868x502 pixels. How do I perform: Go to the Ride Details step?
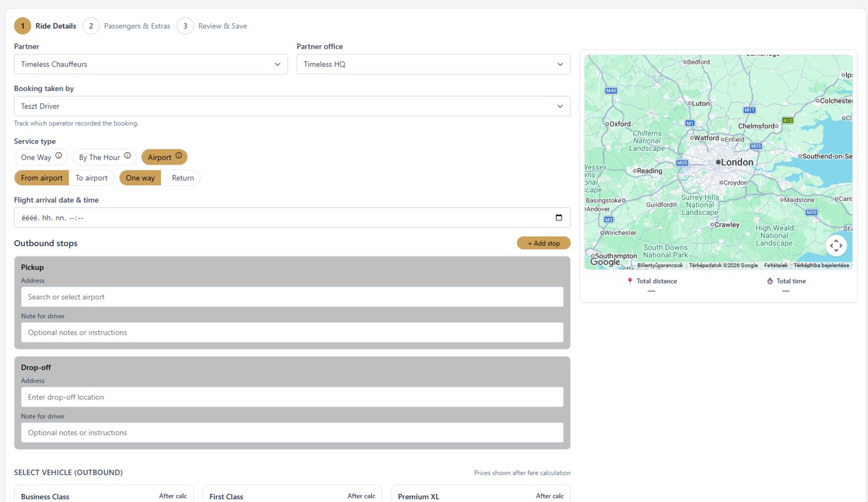46,26
